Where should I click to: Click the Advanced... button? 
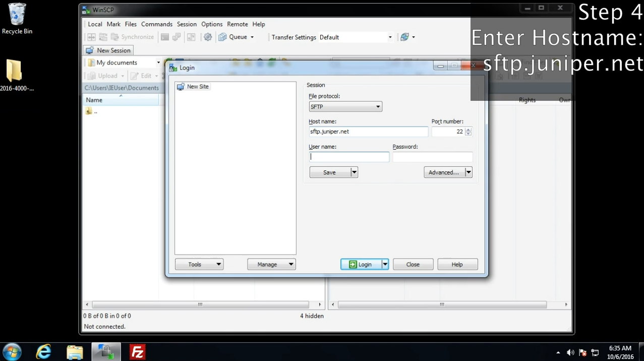[x=444, y=172]
